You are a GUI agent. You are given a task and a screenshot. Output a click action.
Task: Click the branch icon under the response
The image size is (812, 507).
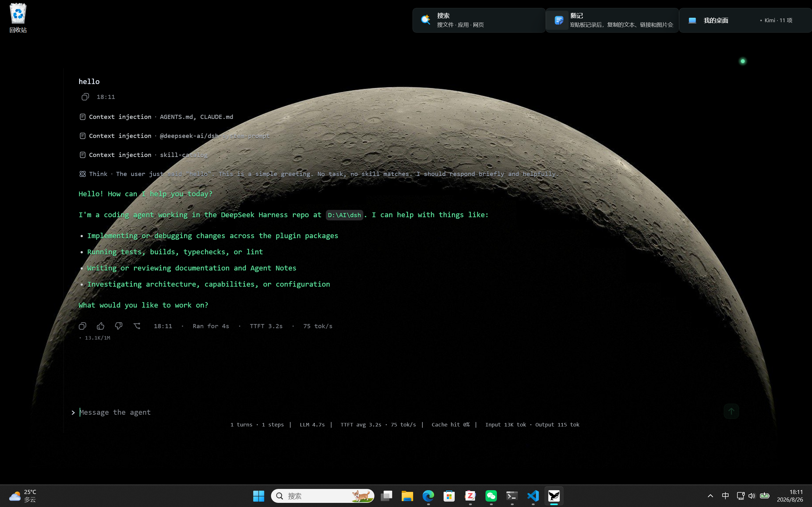(x=137, y=326)
